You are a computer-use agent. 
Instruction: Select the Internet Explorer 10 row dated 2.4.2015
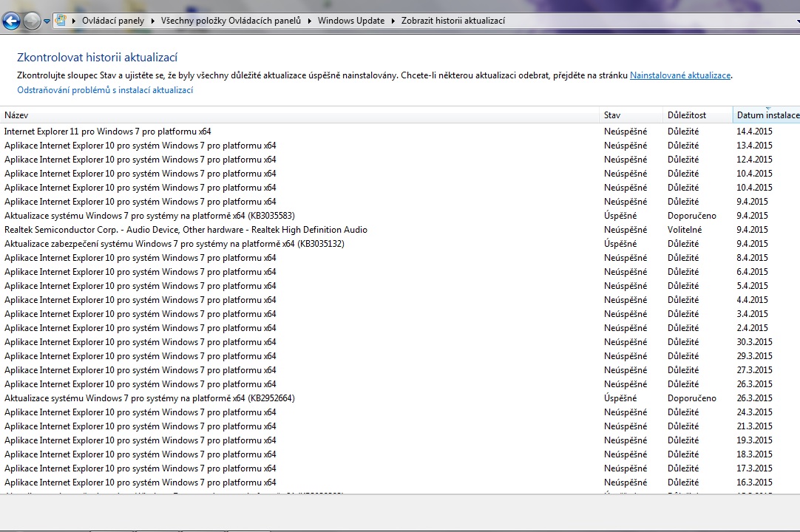point(400,328)
